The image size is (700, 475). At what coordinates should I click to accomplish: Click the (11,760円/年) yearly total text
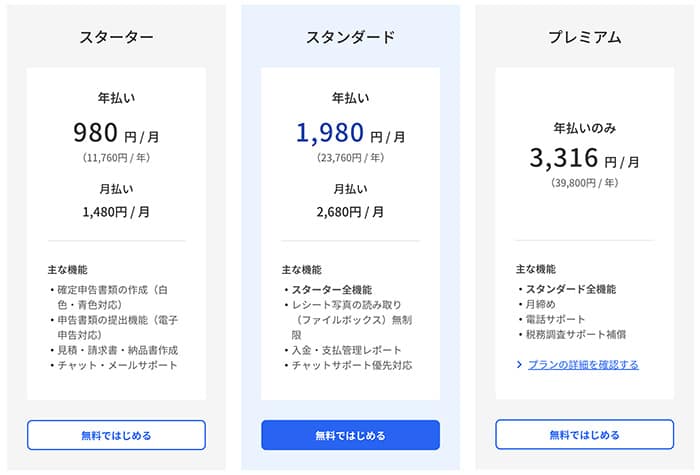click(116, 158)
